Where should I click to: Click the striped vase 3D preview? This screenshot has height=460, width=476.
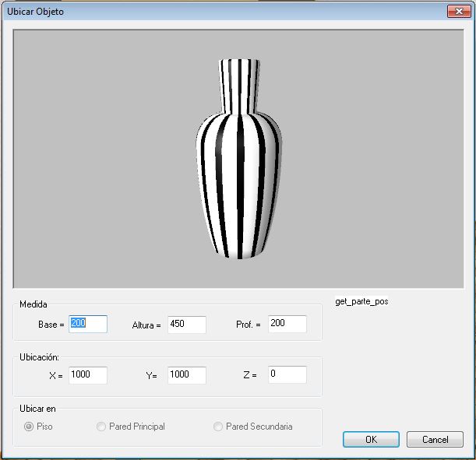click(239, 159)
